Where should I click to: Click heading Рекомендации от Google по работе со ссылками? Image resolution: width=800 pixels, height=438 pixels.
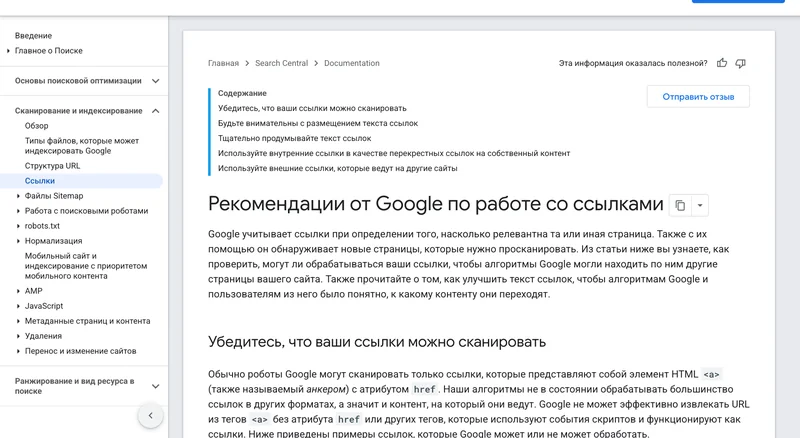point(436,204)
